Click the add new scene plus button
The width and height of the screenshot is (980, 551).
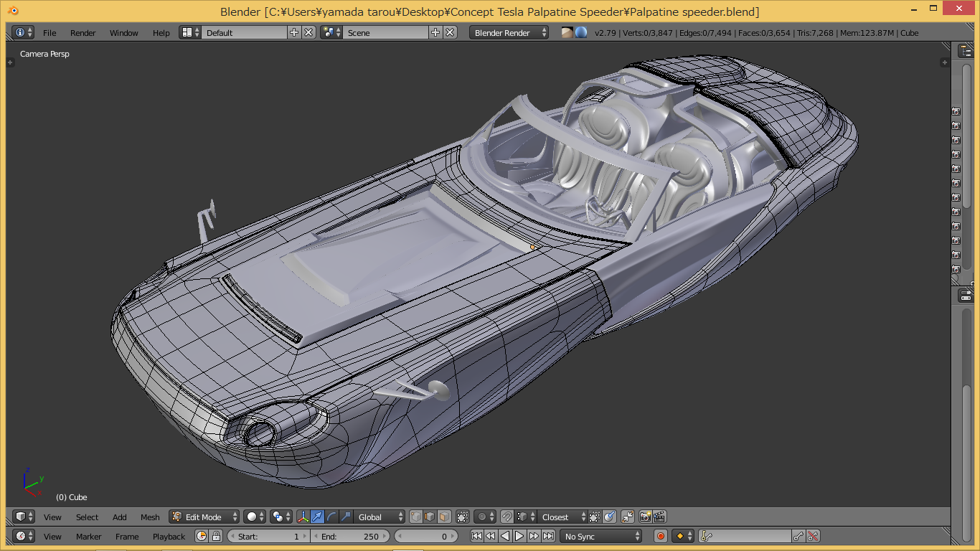[x=435, y=32]
